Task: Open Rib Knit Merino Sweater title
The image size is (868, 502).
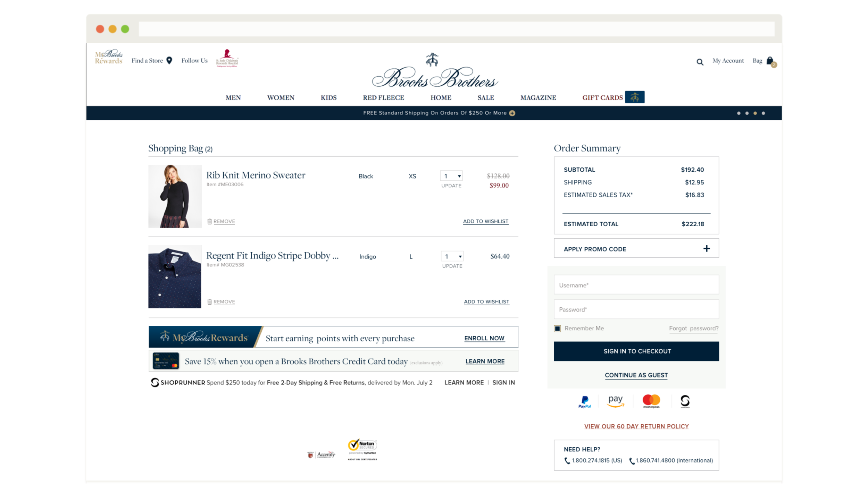Action: (x=256, y=175)
